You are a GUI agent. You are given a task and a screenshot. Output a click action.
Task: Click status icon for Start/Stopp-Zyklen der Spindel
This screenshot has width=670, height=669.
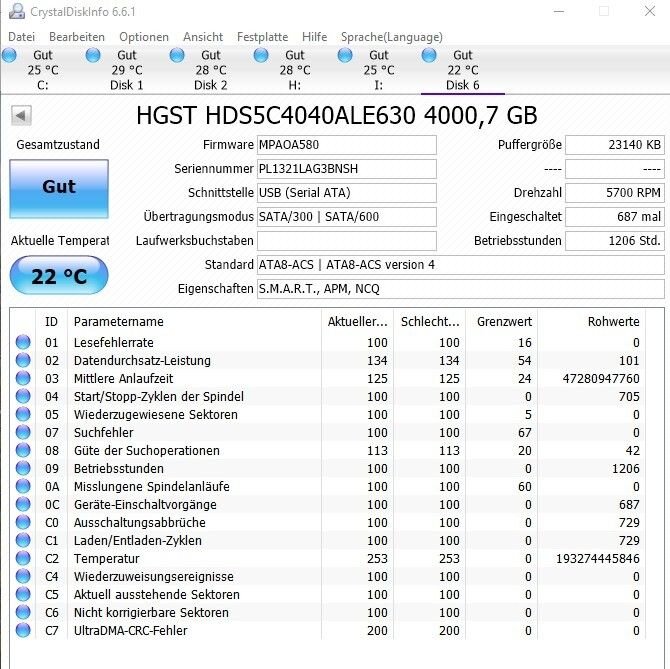click(x=23, y=396)
